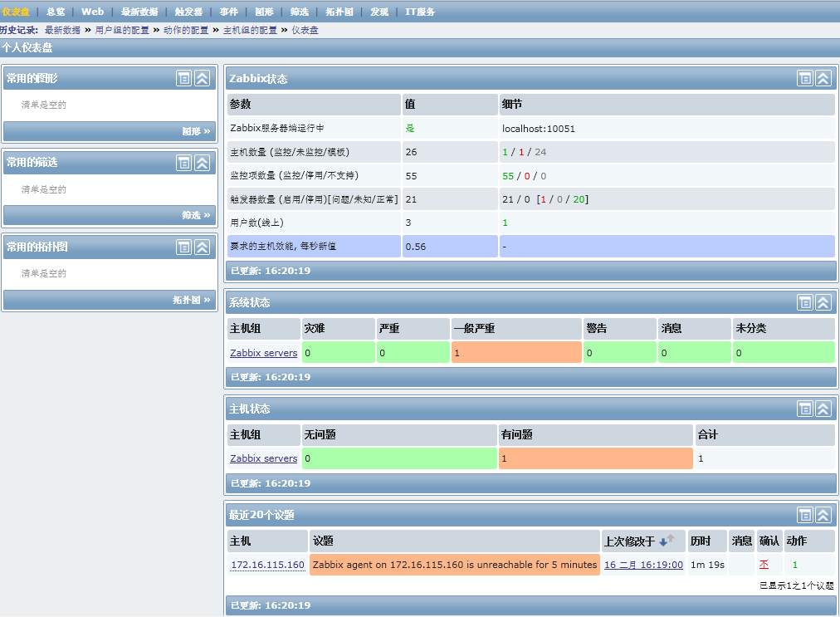Image resolution: width=840 pixels, height=617 pixels.
Task: Open the 总览 menu tab
Action: click(x=56, y=12)
